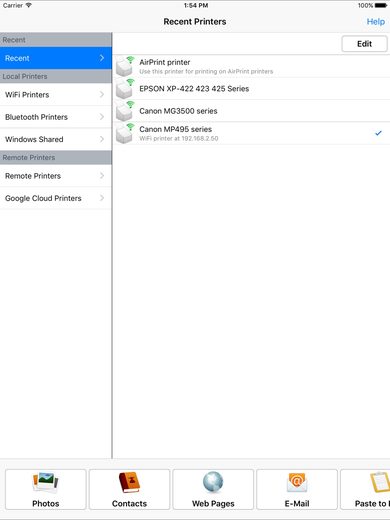Click the Canon MG3500 printer icon
Viewport: 390px width, 520px height.
tap(125, 111)
